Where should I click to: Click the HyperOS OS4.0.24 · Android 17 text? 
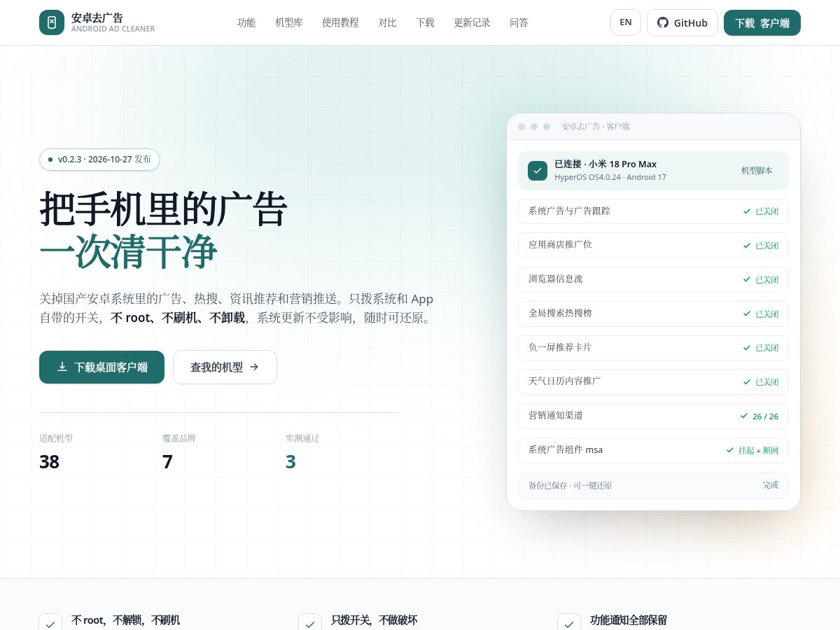(x=610, y=177)
